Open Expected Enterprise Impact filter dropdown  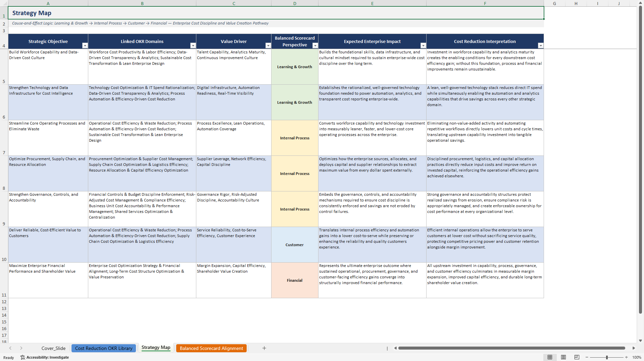pyautogui.click(x=423, y=46)
